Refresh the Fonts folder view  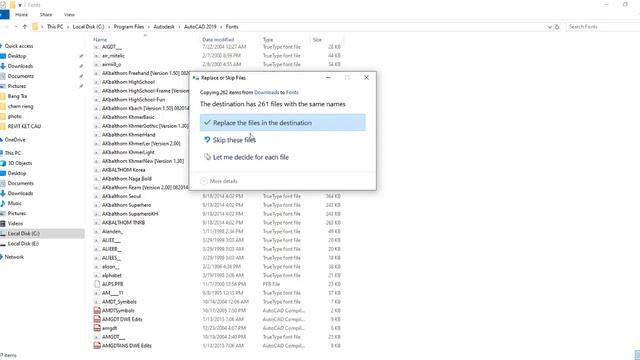[557, 27]
